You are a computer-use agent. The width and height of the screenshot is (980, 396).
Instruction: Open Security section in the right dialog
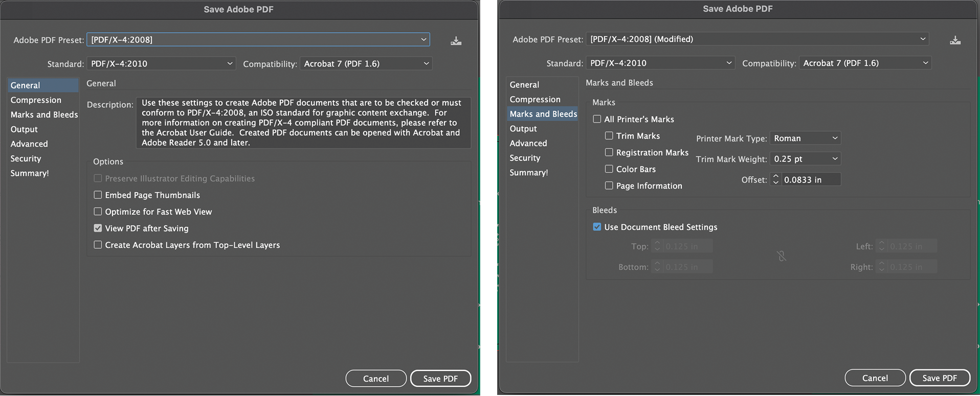(543, 158)
